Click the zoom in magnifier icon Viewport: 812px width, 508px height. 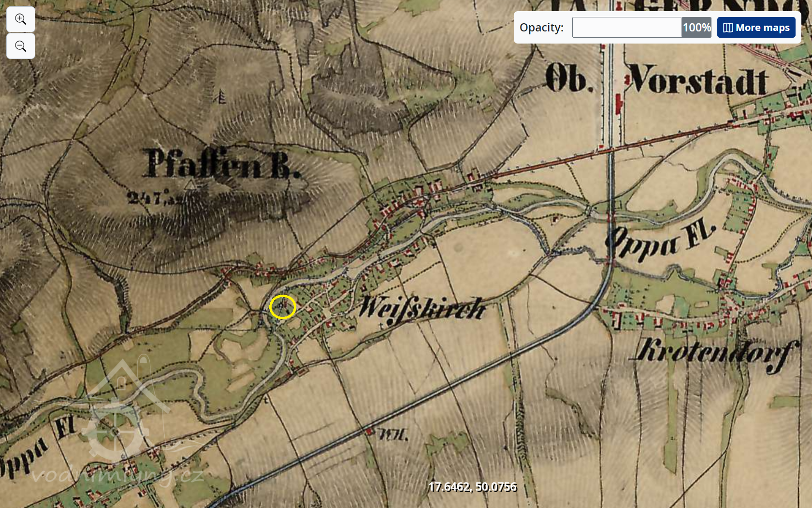point(20,19)
